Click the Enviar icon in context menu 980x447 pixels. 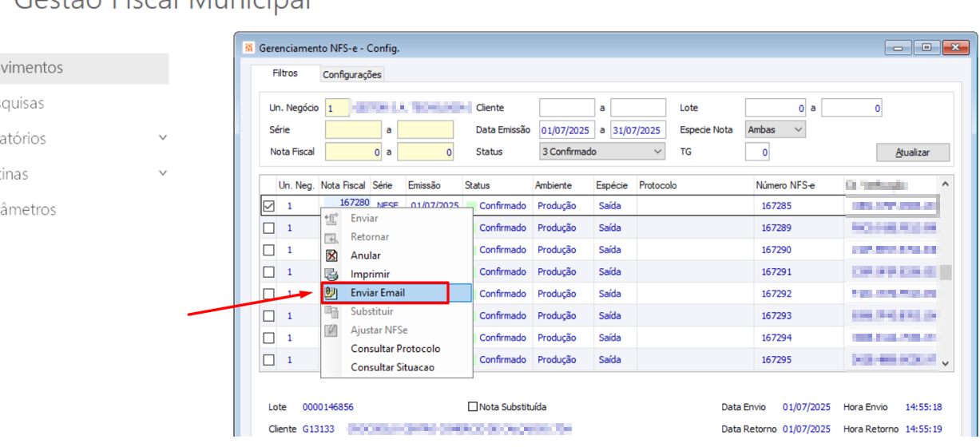point(332,219)
